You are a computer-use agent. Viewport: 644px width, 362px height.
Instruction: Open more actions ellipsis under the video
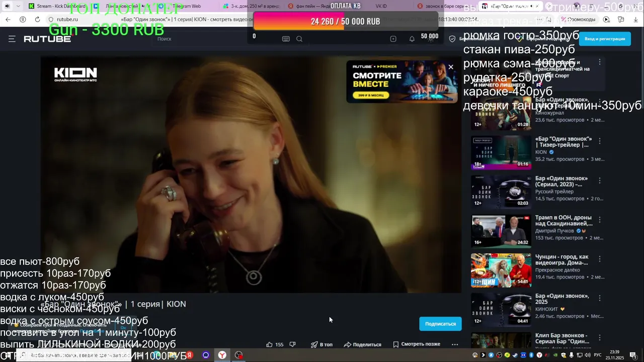tap(455, 344)
